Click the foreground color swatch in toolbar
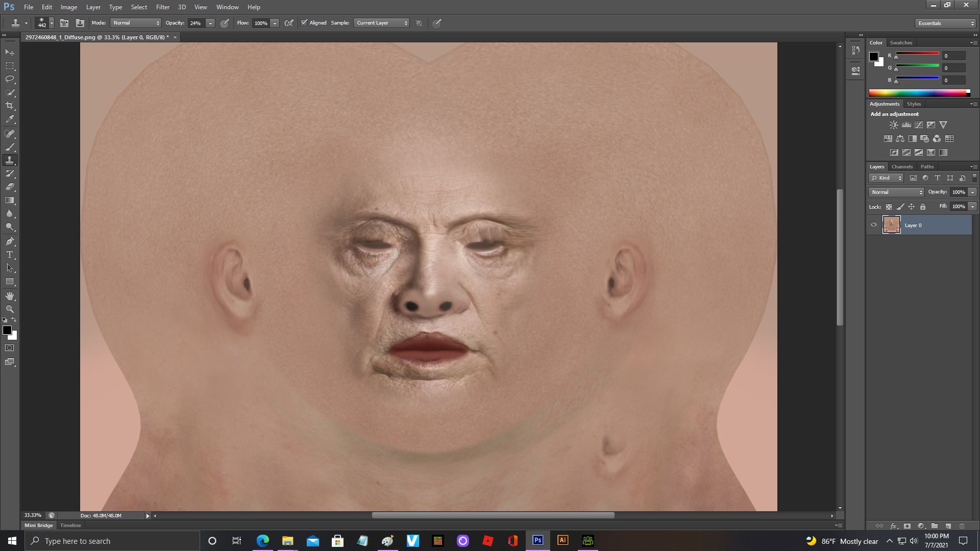Screen dimensions: 980x551 tap(7, 330)
